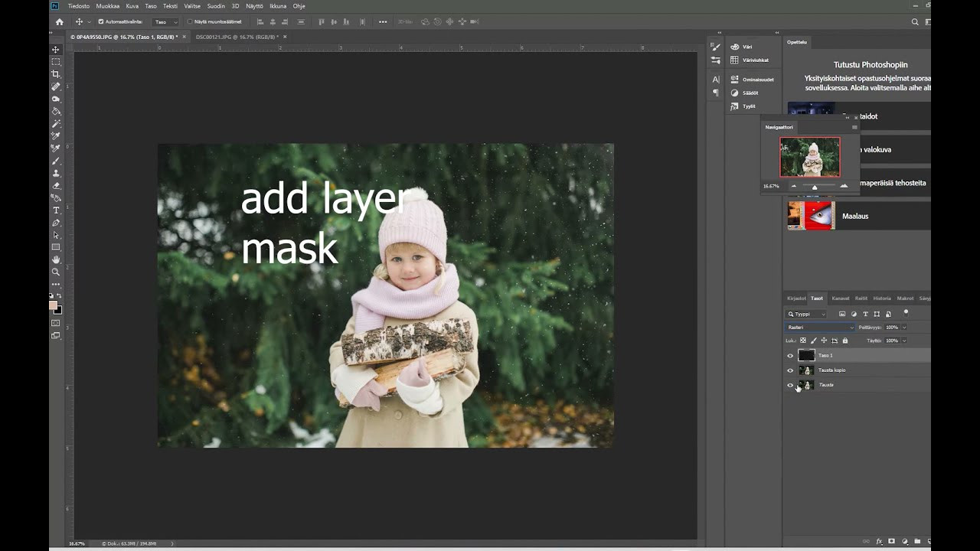The height and width of the screenshot is (551, 980).
Task: Select the Tausta layer thumbnail
Action: click(x=807, y=385)
